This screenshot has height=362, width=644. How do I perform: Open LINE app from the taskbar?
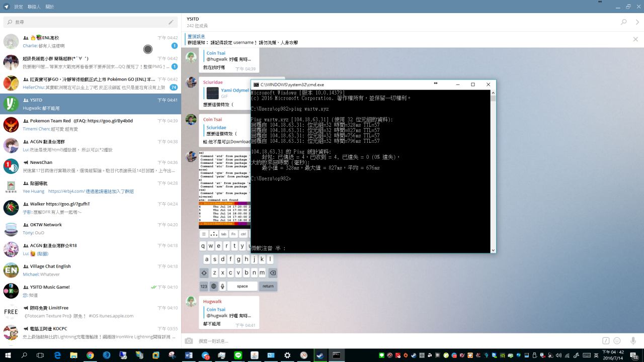[238, 355]
